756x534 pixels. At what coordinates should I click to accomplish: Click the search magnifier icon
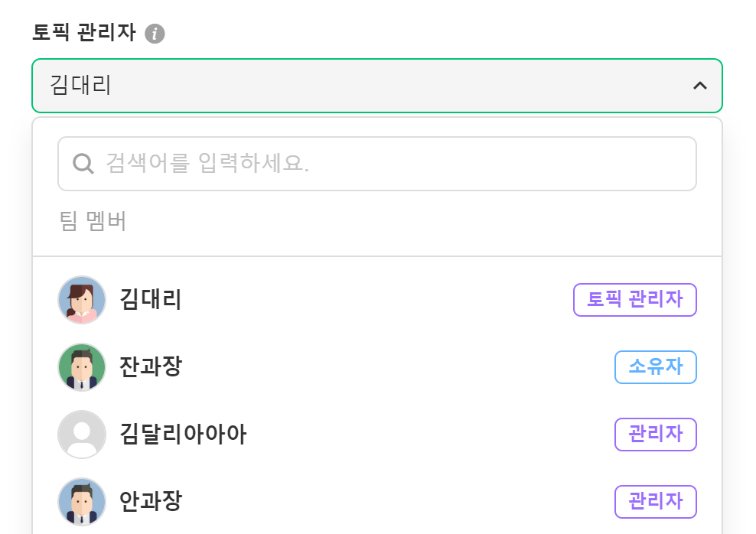[83, 163]
